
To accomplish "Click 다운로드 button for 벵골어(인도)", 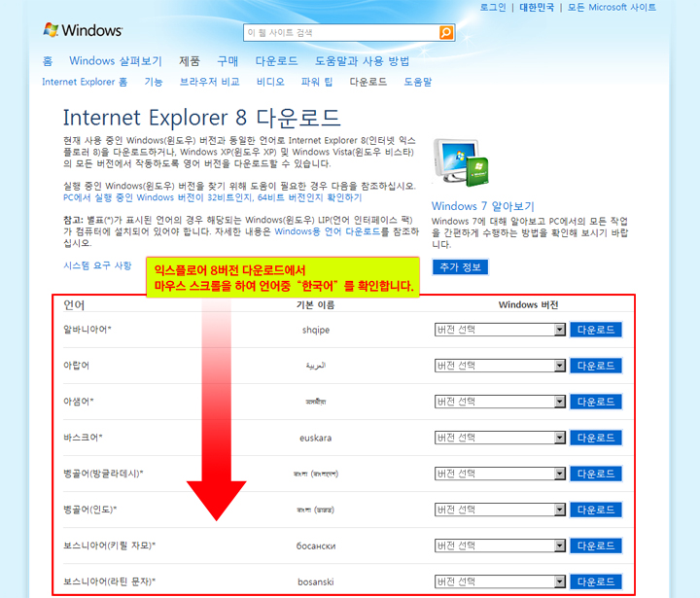I will pyautogui.click(x=596, y=510).
